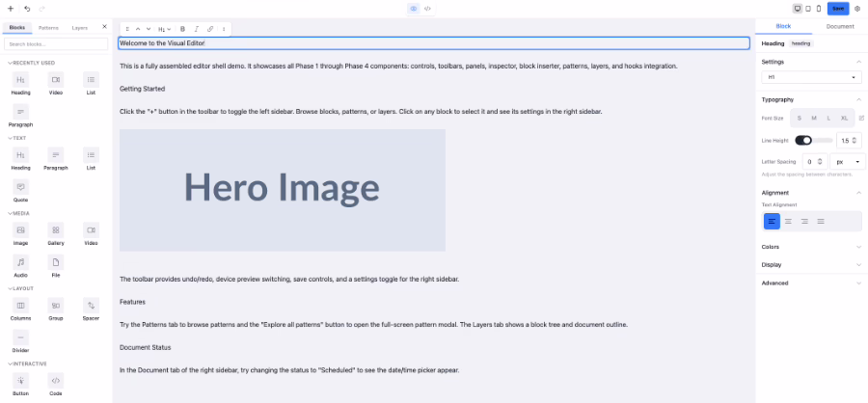The width and height of the screenshot is (868, 403).
Task: Open settings gear next to Save
Action: (x=857, y=8)
